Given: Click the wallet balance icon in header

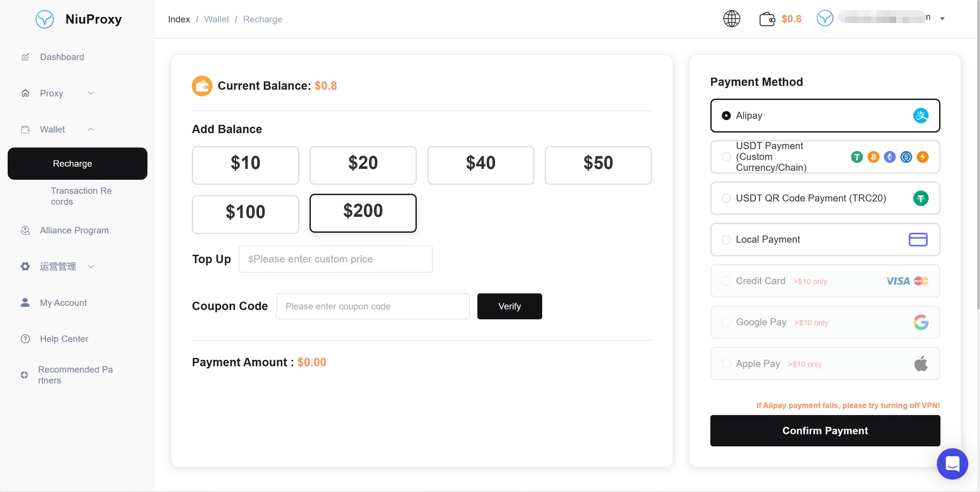Looking at the screenshot, I should click(x=767, y=19).
